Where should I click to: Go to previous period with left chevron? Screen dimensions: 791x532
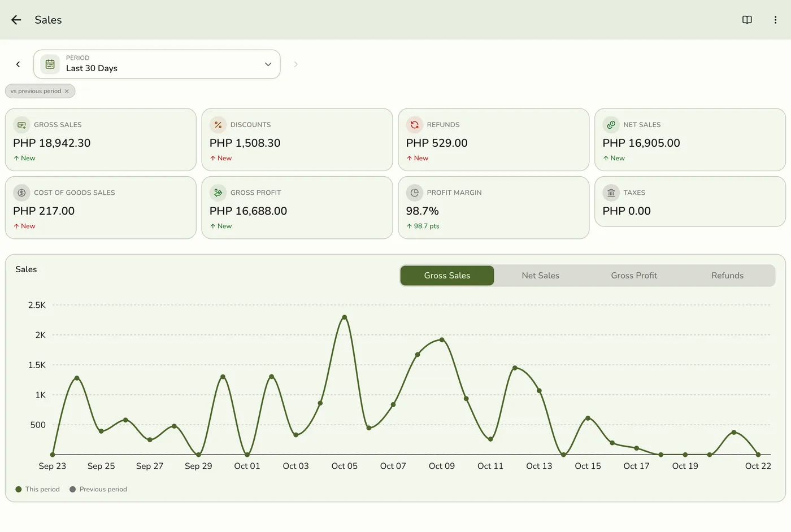[18, 64]
